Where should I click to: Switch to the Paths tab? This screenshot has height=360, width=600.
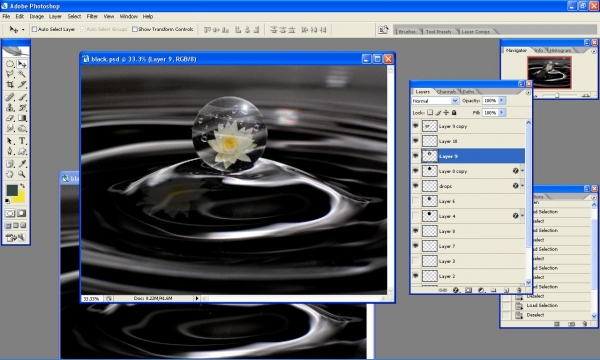tap(468, 92)
